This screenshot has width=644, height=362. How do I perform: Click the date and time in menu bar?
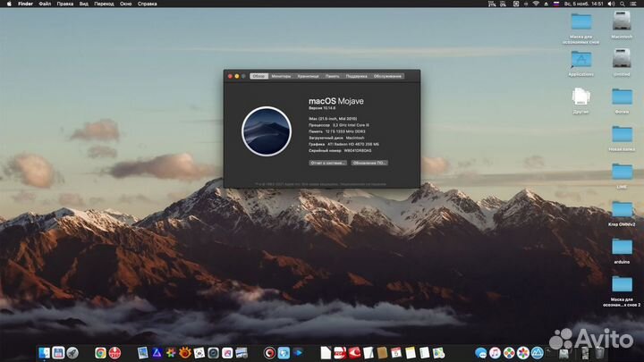click(x=583, y=4)
